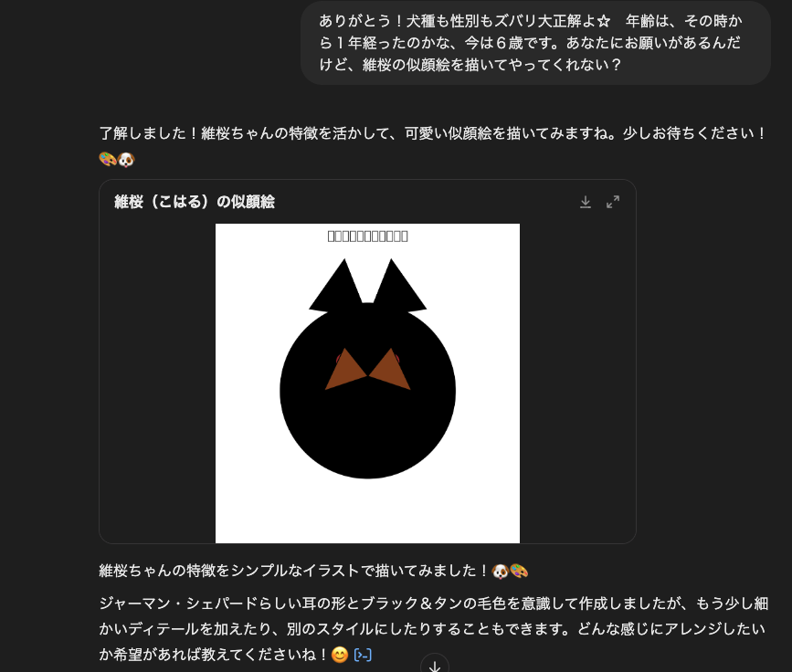Click the garbled box-character title in image

368,236
